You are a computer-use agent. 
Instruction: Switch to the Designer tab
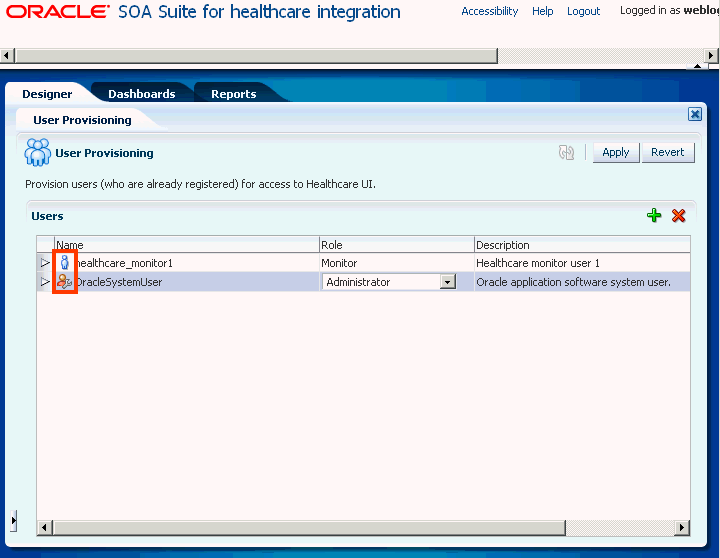pos(47,94)
